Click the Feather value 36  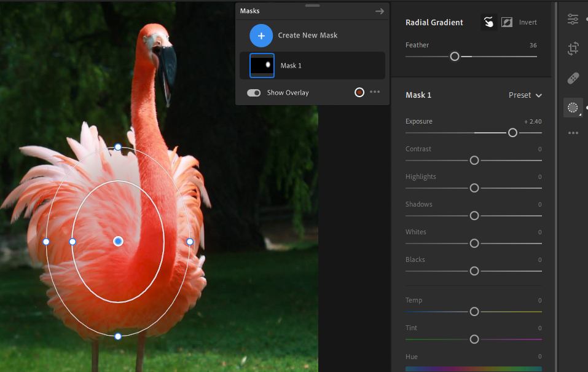533,46
